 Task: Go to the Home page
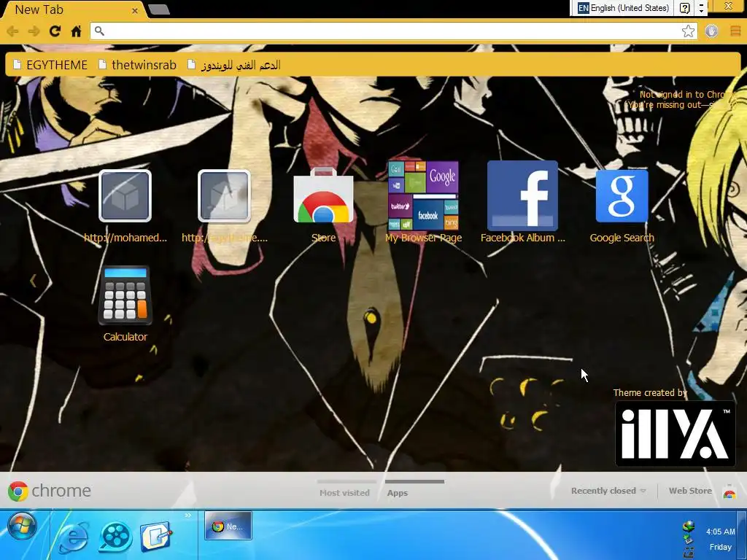click(76, 31)
